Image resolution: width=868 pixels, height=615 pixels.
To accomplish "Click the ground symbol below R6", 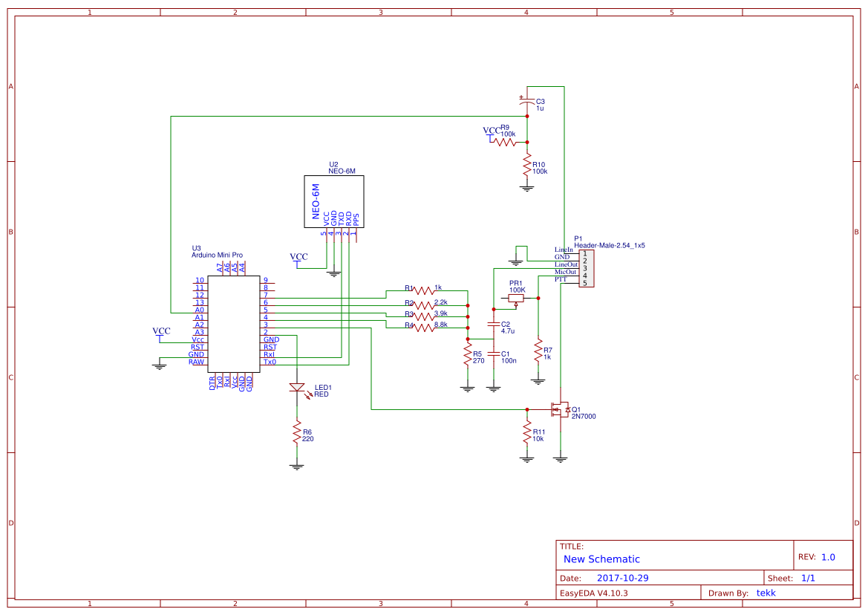I will coord(298,467).
